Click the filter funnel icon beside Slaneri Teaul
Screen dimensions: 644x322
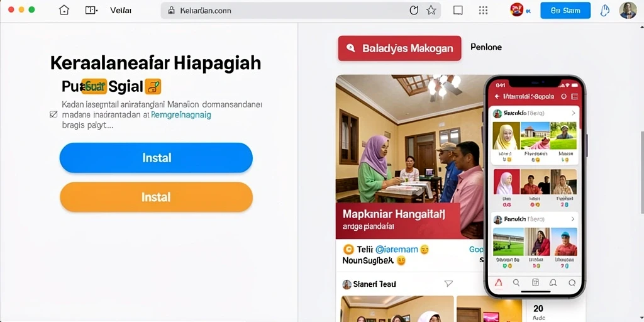(x=449, y=284)
